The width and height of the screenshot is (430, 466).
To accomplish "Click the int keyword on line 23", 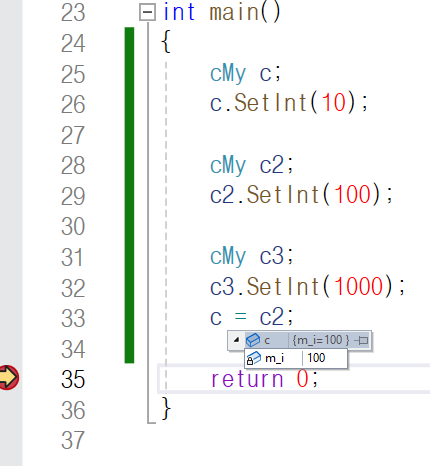I will 179,12.
